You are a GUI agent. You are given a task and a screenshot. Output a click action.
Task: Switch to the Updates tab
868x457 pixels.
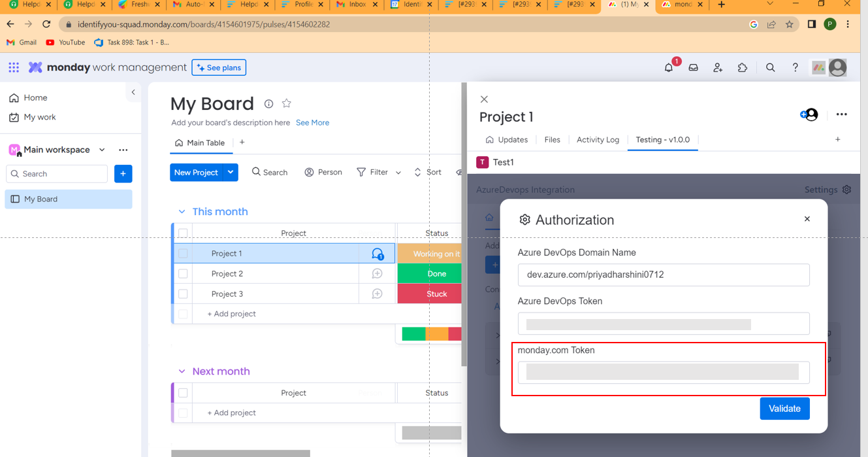tap(506, 140)
